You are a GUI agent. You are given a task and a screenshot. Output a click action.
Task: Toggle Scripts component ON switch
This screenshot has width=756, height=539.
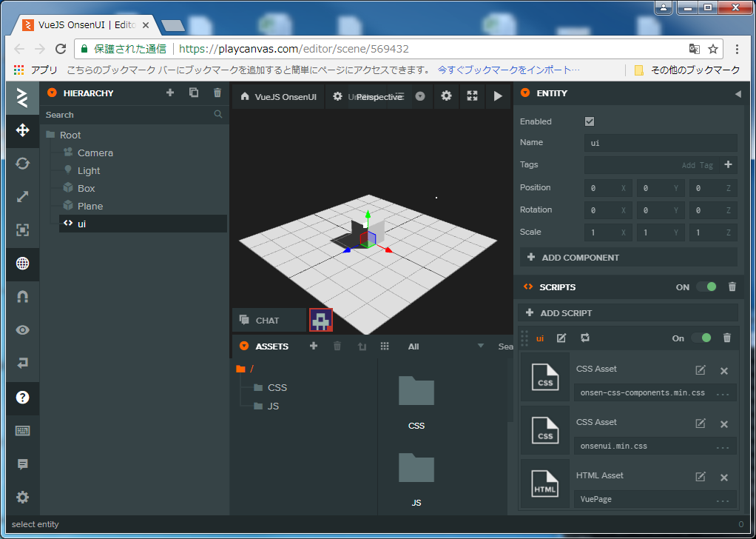pyautogui.click(x=706, y=287)
